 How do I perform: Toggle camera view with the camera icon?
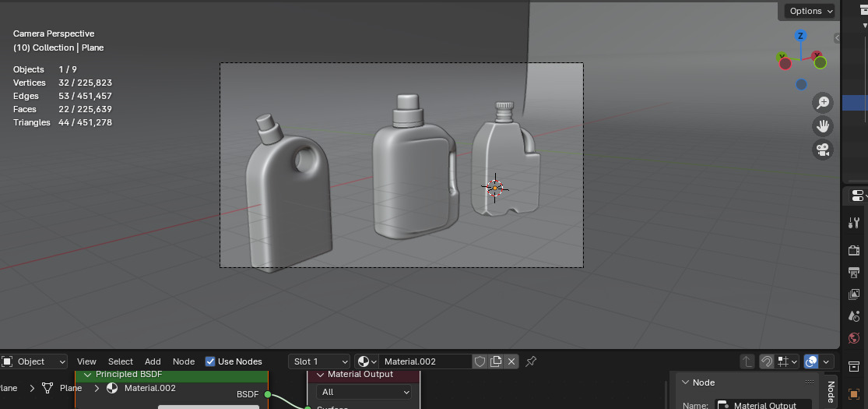tap(823, 150)
